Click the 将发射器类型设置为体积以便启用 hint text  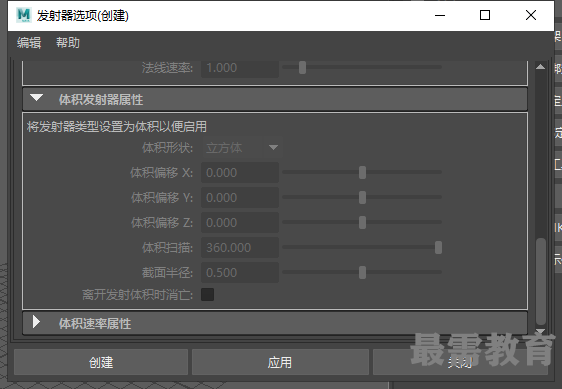coord(116,127)
